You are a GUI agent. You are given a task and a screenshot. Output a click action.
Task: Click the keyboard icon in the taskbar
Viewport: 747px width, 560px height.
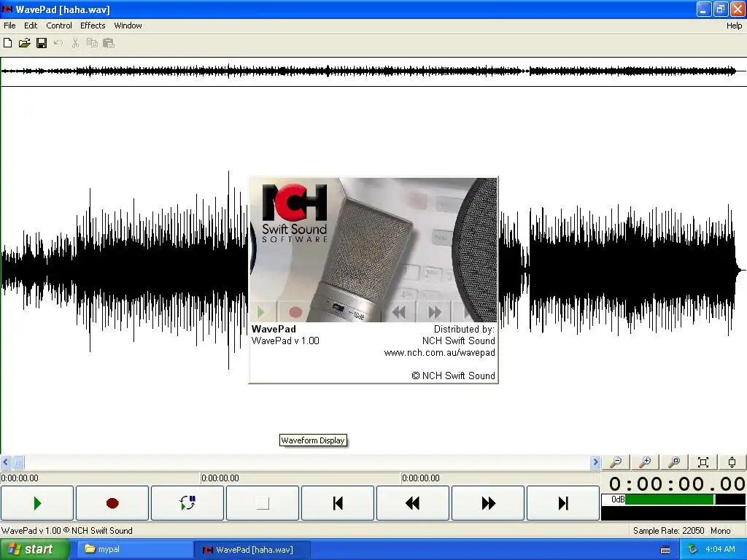coord(665,550)
